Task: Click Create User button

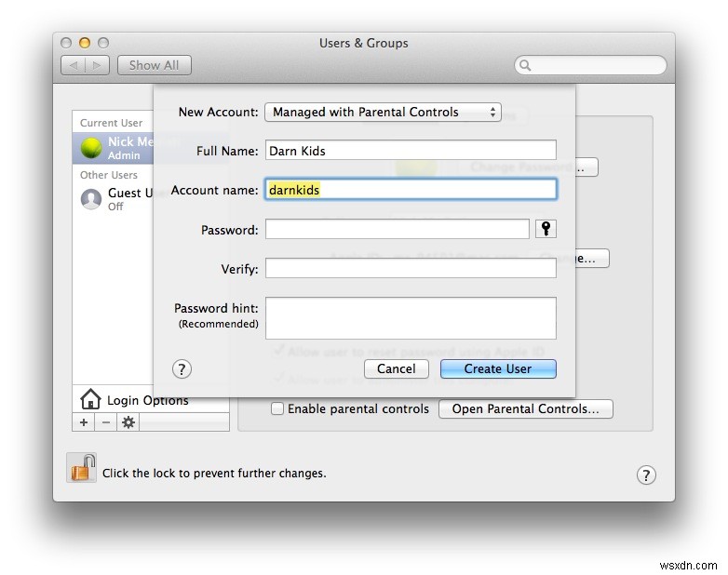Action: (x=498, y=369)
